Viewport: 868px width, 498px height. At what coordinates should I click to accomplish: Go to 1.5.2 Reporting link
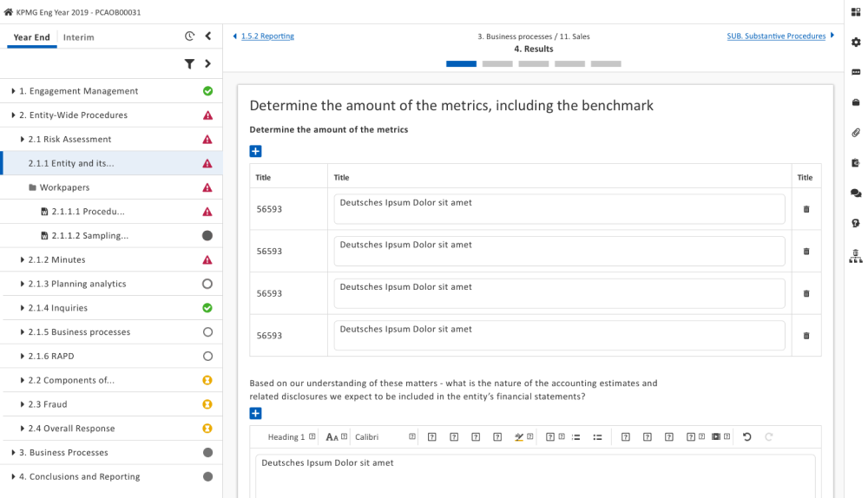click(x=267, y=36)
